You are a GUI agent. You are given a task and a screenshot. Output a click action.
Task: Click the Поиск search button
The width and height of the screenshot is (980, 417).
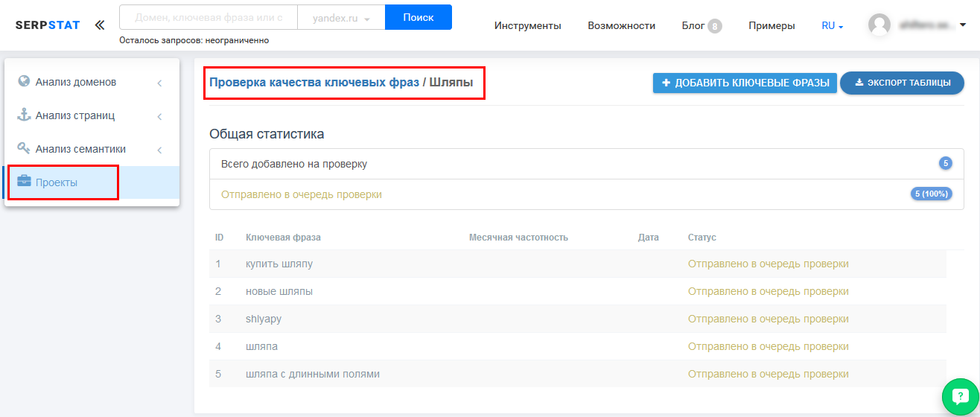[418, 17]
